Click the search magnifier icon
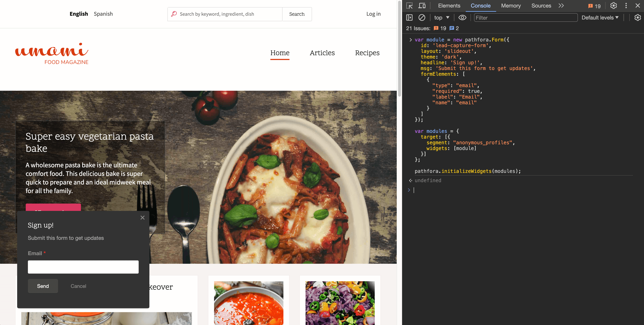This screenshot has height=325, width=644. (x=174, y=14)
